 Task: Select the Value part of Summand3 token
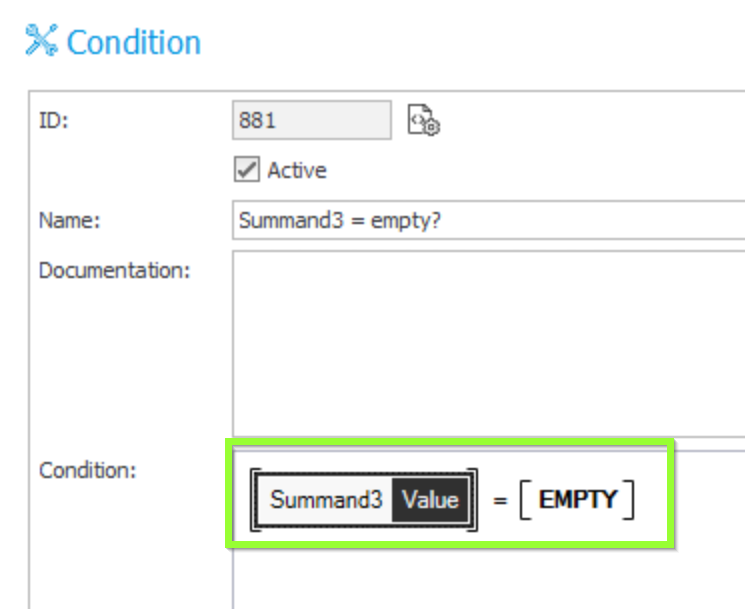click(430, 500)
